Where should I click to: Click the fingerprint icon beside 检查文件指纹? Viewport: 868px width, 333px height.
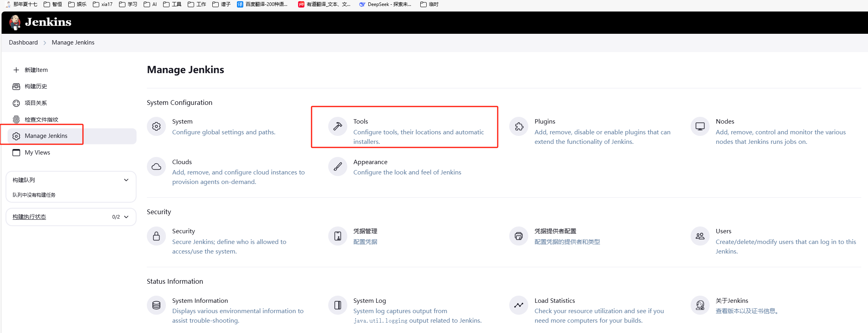click(x=16, y=120)
